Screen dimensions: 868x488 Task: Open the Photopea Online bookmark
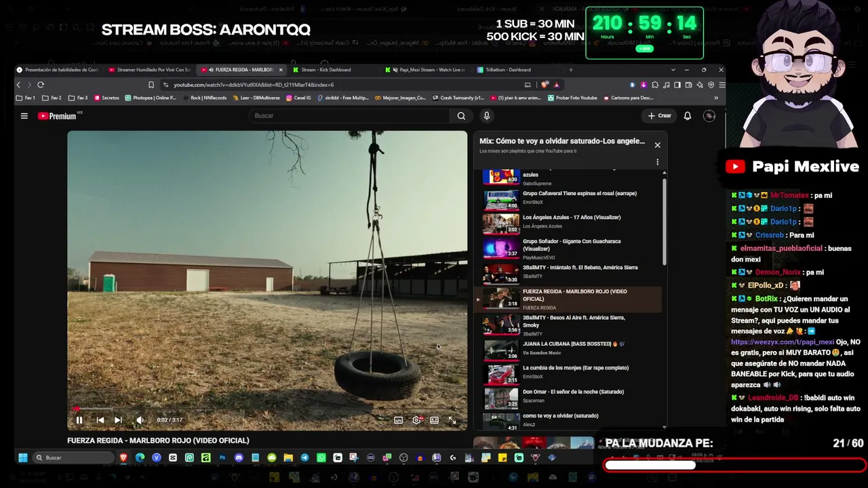151,98
